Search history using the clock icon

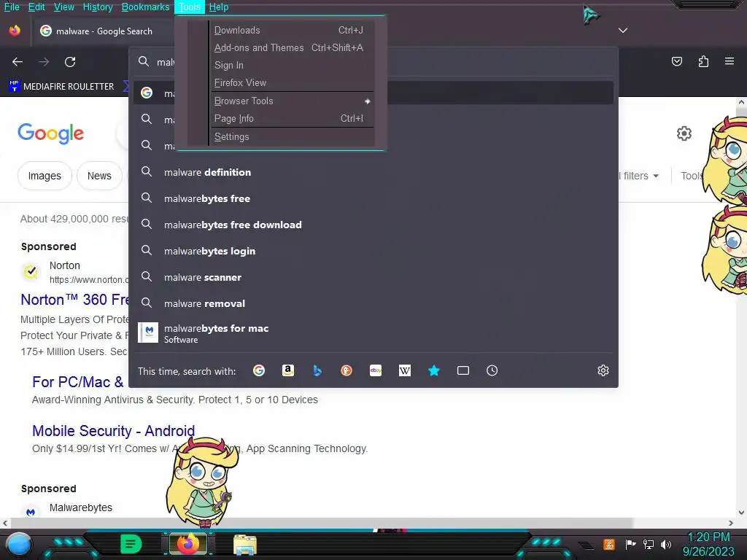[x=492, y=370]
